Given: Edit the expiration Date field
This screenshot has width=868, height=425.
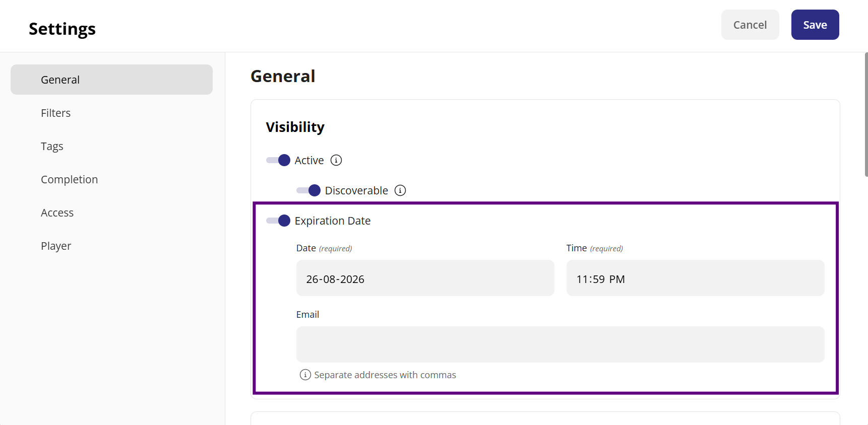Looking at the screenshot, I should coord(425,278).
